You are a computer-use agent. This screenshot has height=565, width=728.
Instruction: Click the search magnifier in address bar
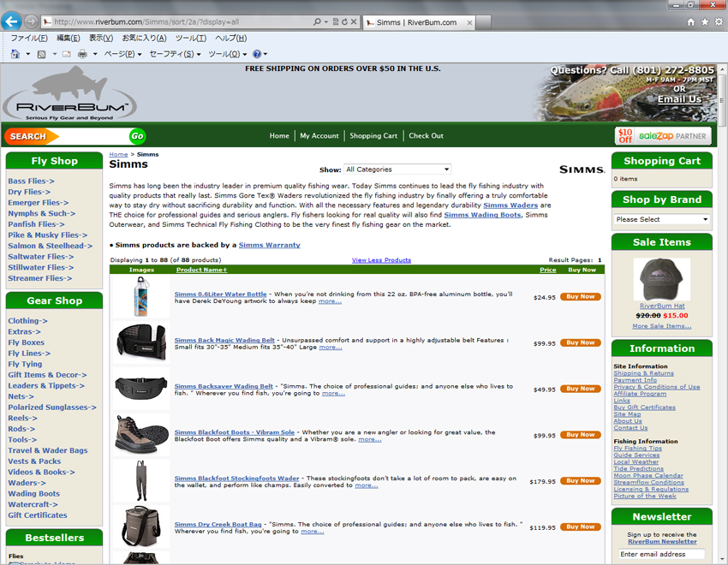[x=317, y=21]
